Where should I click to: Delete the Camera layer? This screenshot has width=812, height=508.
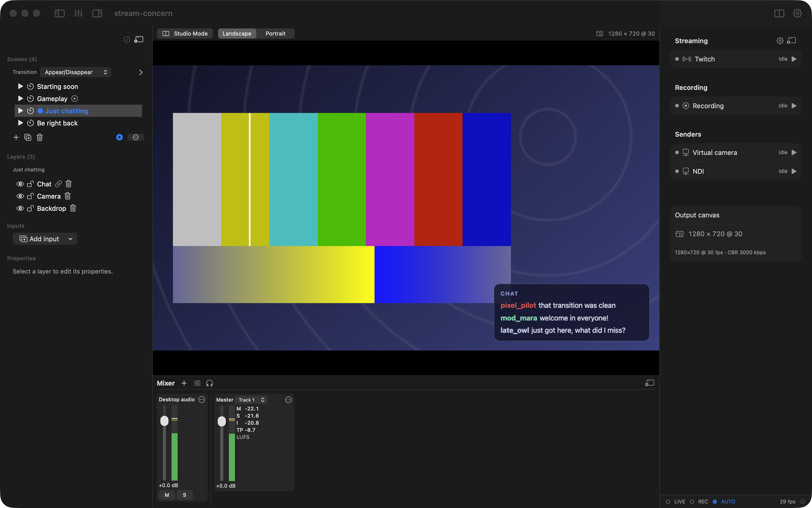tap(67, 196)
